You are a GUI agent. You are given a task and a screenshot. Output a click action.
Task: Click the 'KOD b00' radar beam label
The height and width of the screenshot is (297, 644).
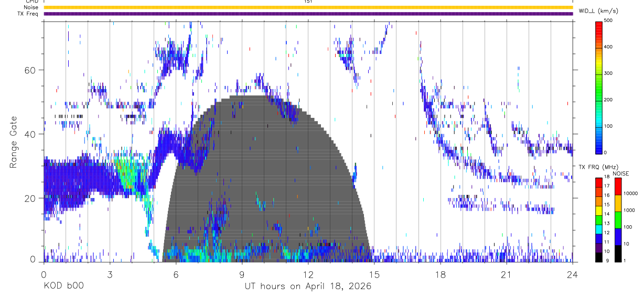[x=63, y=287]
